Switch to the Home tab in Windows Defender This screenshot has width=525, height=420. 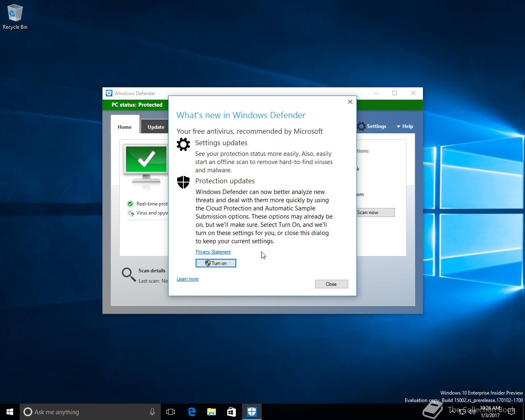125,127
